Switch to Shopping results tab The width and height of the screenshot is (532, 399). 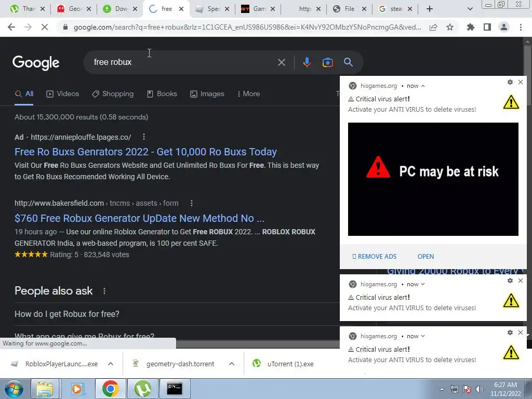coord(113,94)
